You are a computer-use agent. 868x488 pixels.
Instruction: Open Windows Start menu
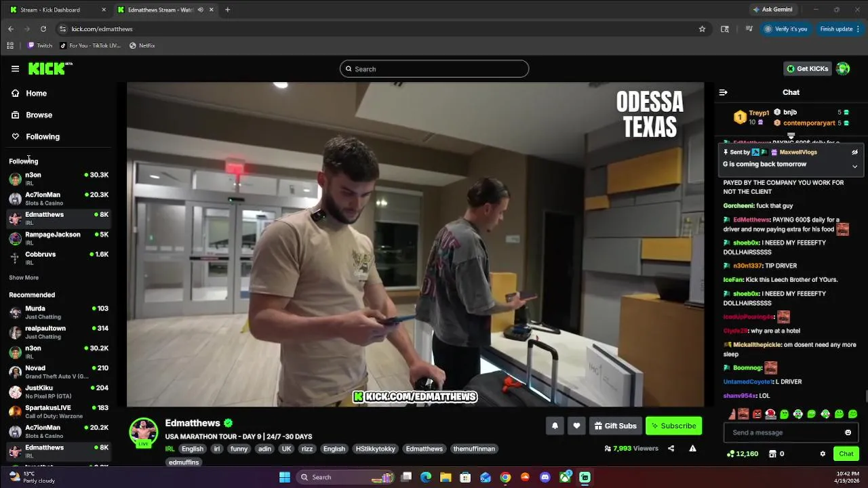pos(285,477)
